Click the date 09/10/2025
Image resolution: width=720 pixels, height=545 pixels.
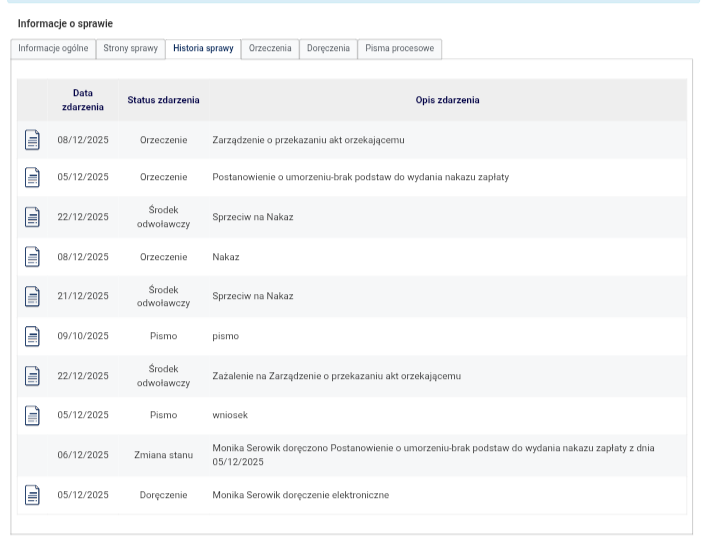coord(83,336)
